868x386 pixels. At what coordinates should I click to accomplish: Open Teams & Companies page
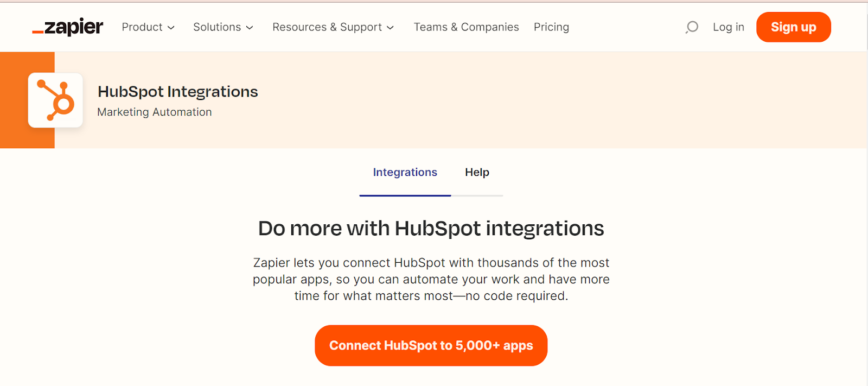466,27
